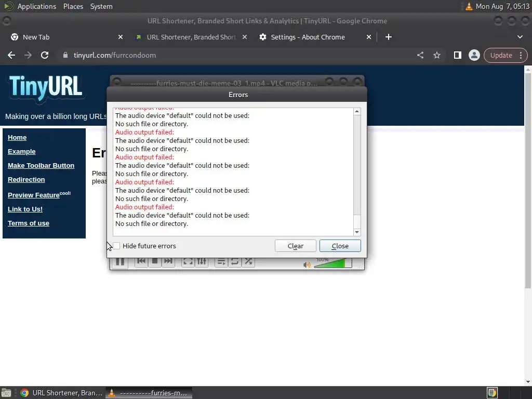Open a new Chrome tab
The image size is (532, 399).
[389, 37]
